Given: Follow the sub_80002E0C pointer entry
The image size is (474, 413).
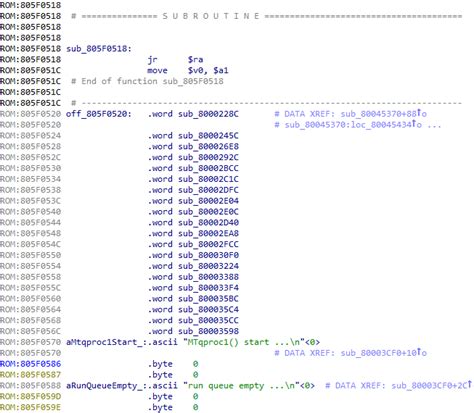Looking at the screenshot, I should click(208, 212).
